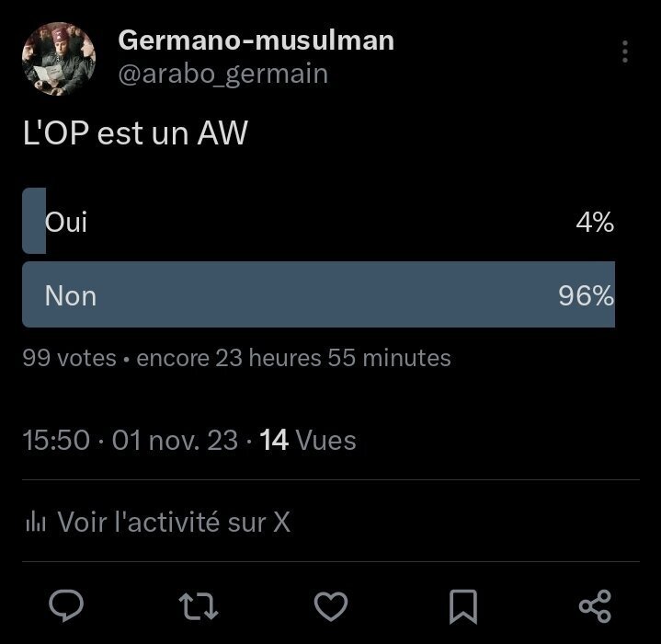The height and width of the screenshot is (644, 661).
Task: Click the bar chart activity icon
Action: tap(36, 523)
